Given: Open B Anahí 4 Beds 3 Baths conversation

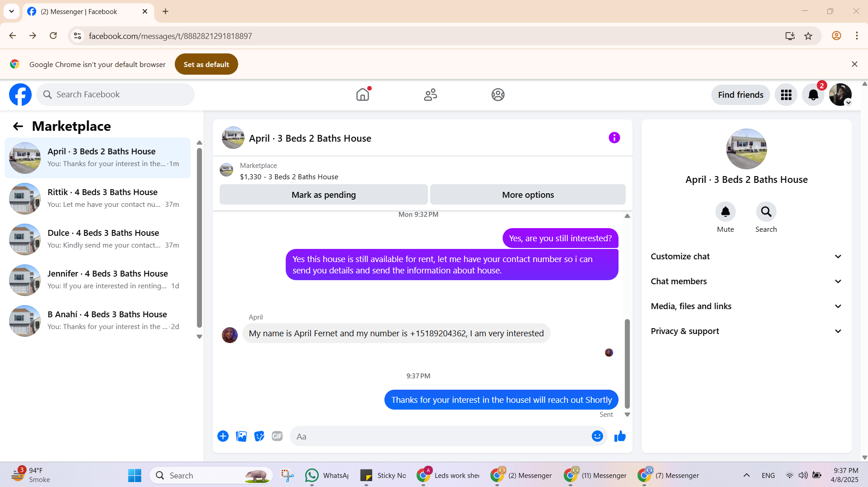Looking at the screenshot, I should pyautogui.click(x=97, y=321).
